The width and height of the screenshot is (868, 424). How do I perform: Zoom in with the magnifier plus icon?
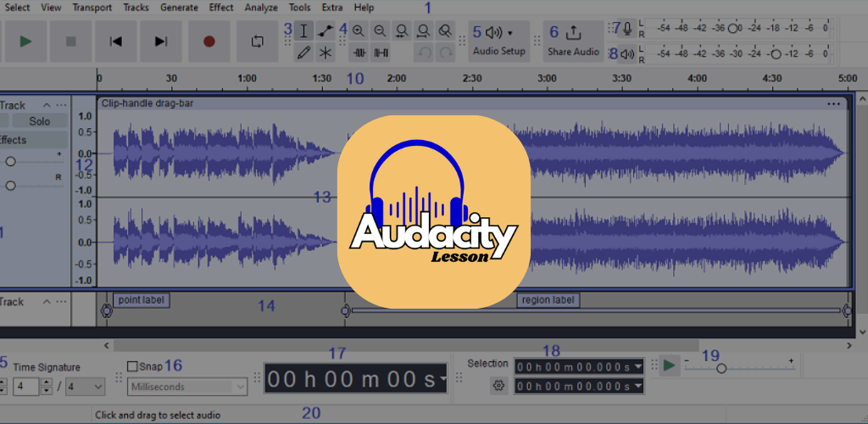point(359,31)
